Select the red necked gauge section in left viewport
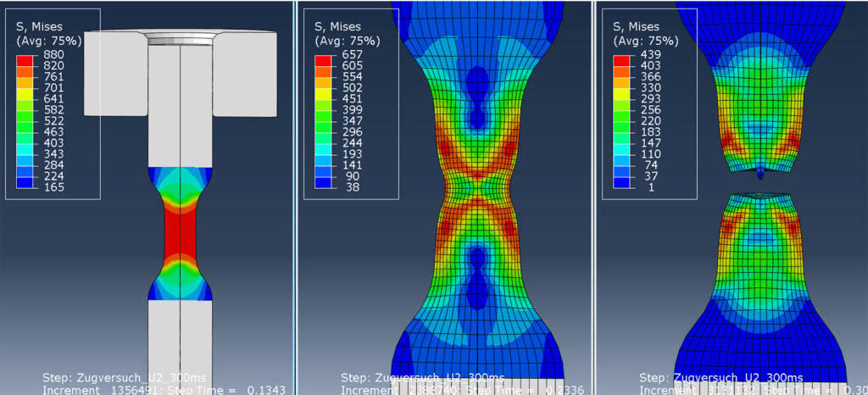 coord(181,231)
